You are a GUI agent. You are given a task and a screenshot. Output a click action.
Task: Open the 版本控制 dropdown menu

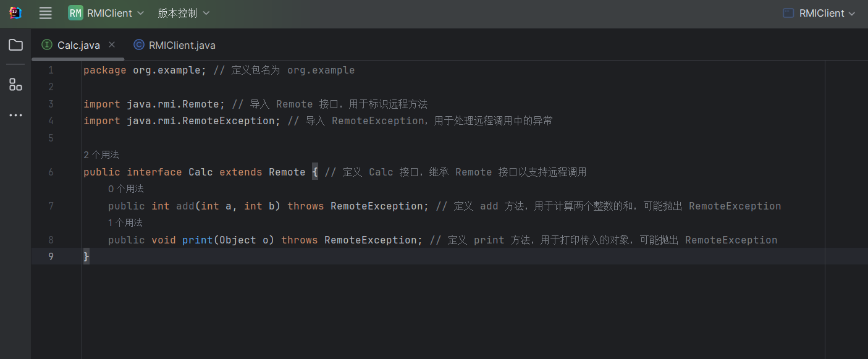(x=183, y=13)
